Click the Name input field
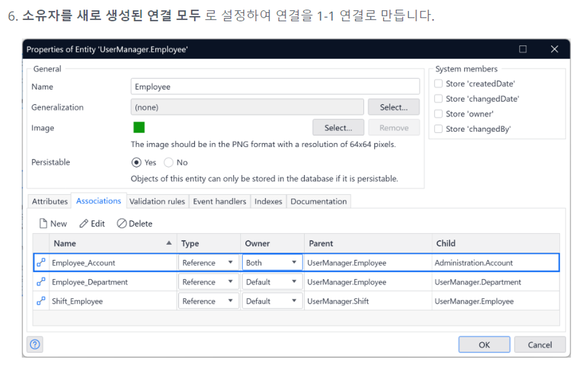The image size is (588, 371). 275,86
